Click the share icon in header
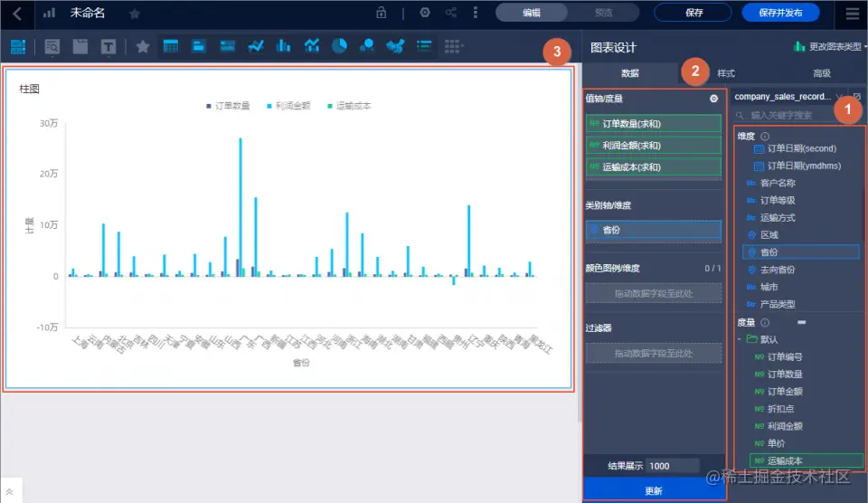Image resolution: width=868 pixels, height=503 pixels. [451, 13]
